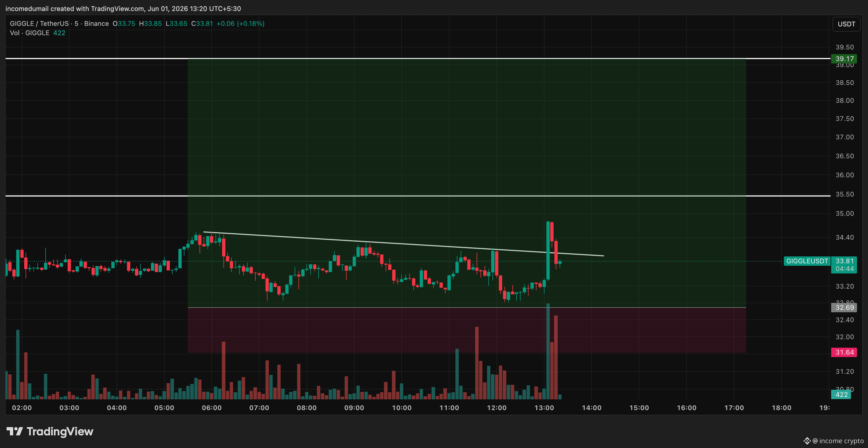
Task: Click the 32.40 price axis label
Action: point(844,320)
